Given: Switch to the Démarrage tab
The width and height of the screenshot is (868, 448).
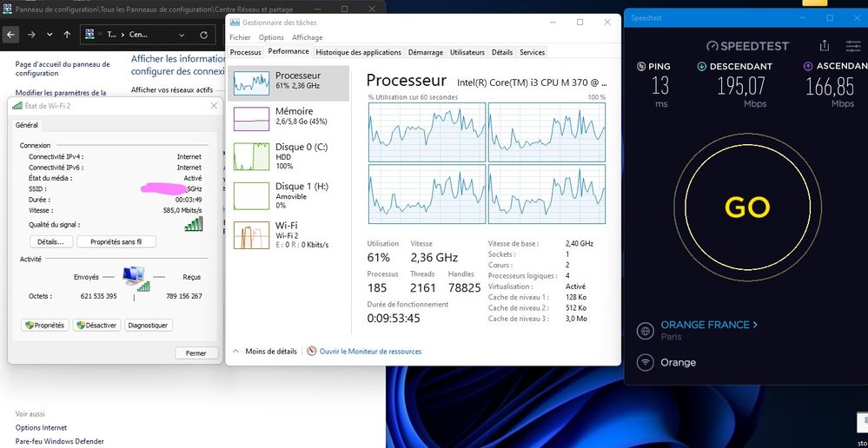Looking at the screenshot, I should (x=425, y=52).
